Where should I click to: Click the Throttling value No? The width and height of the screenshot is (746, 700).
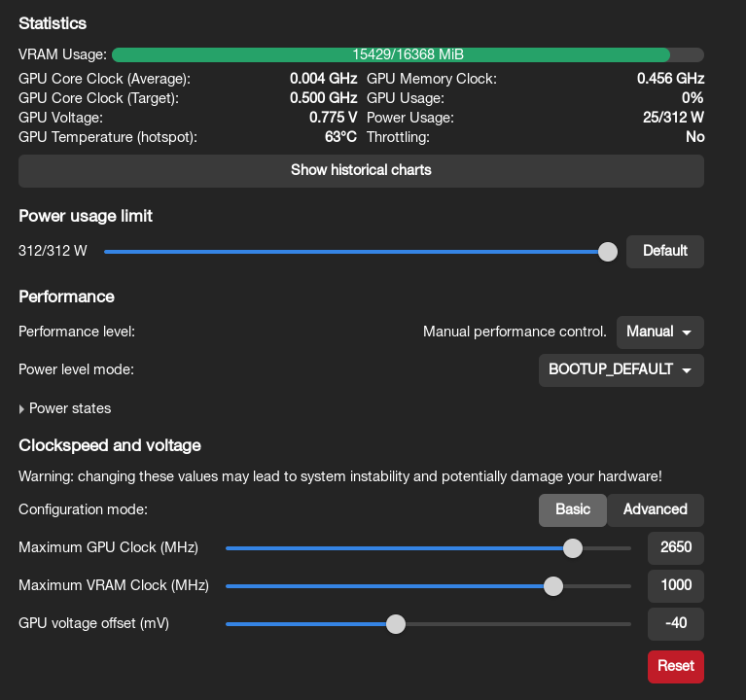695,137
